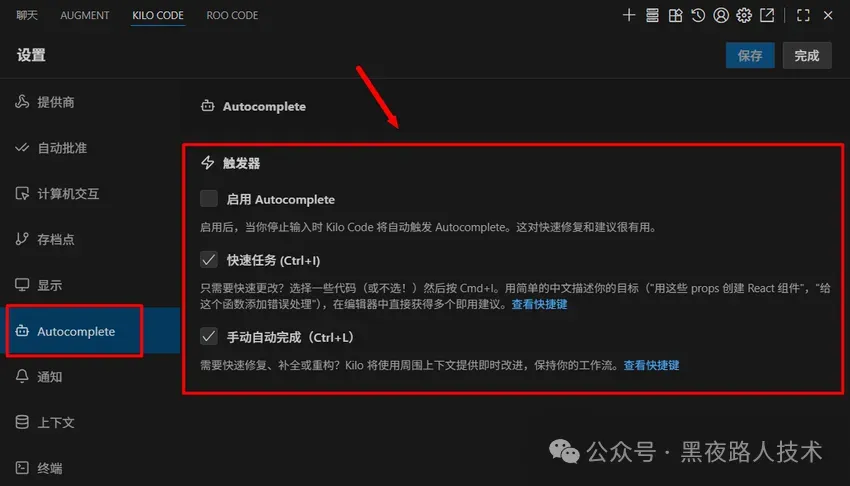This screenshot has height=486, width=850.
Task: Click the settings gear icon
Action: pos(744,15)
